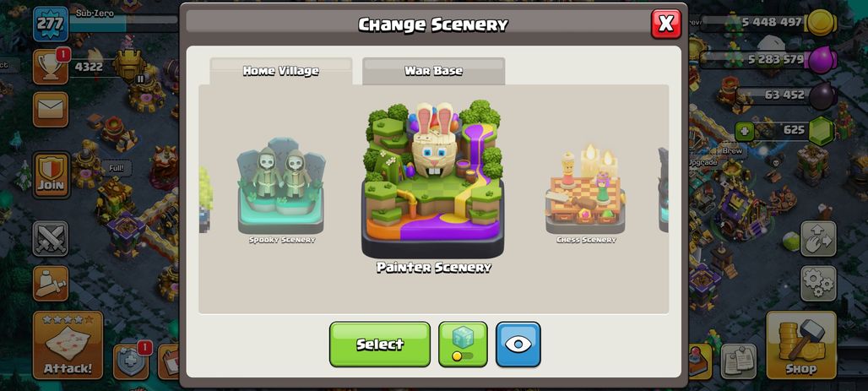
Task: Toggle the 3D cube scenery switch
Action: pyautogui.click(x=463, y=344)
